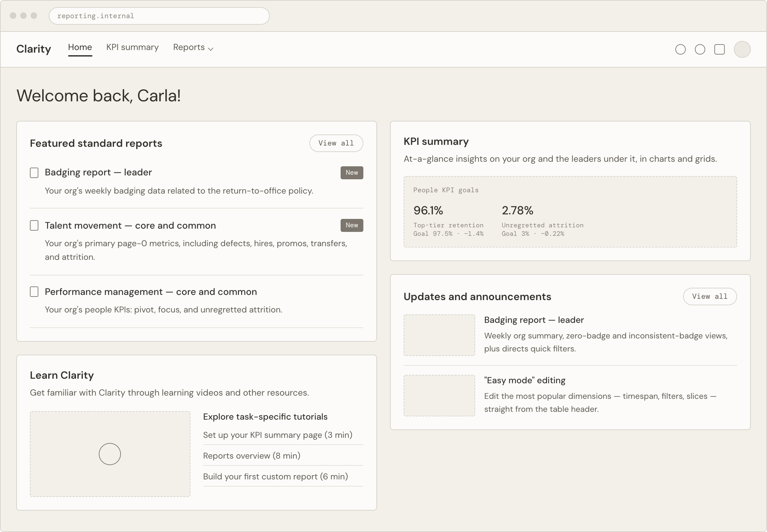Viewport: 767px width, 532px height.
Task: Tick the Talent movement — core and common checkbox
Action: tap(34, 225)
